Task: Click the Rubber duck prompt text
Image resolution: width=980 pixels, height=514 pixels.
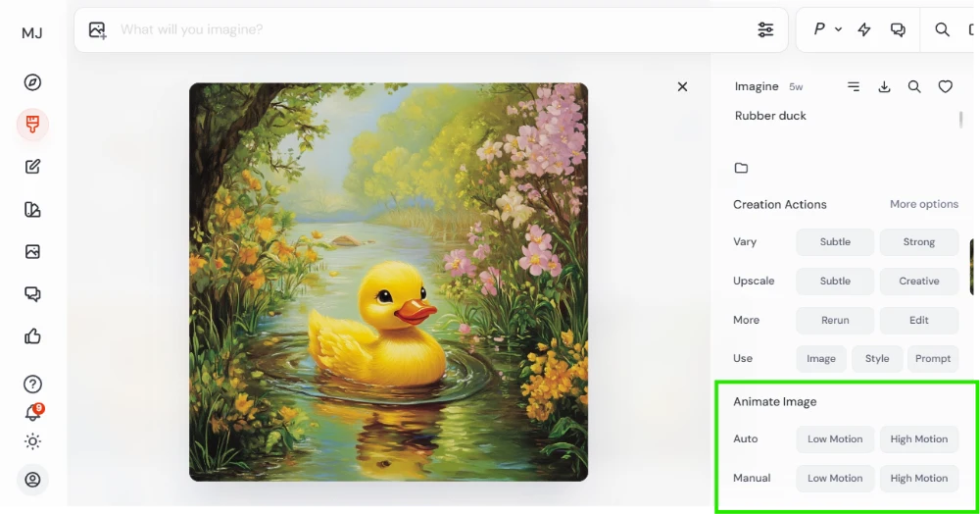Action: click(x=770, y=116)
